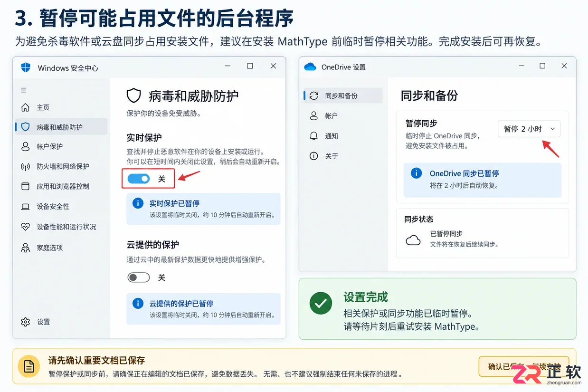Click the wireless icon beside 防火墙和网络保护
This screenshot has width=588, height=392.
pos(26,166)
